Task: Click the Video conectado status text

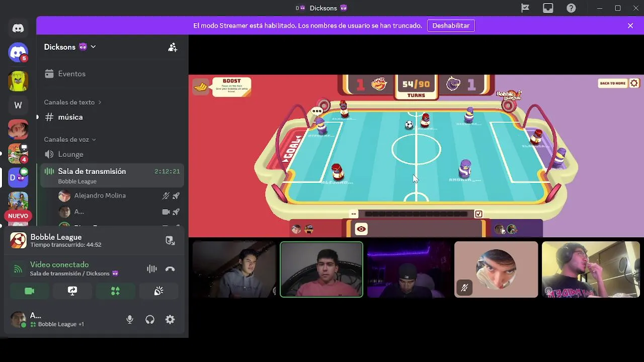Action: click(x=59, y=264)
